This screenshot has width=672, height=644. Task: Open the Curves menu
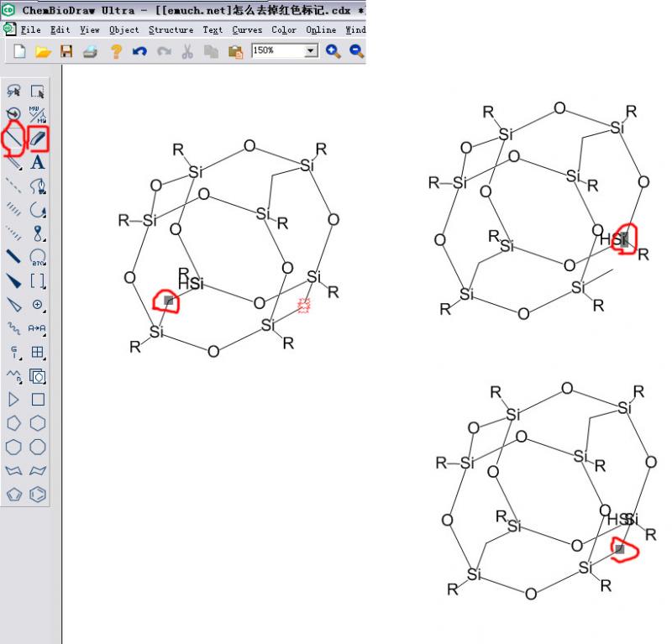coord(247,29)
